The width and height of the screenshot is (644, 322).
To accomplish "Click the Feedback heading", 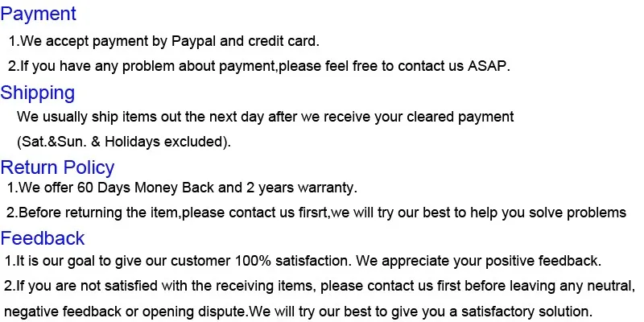I will [x=43, y=238].
